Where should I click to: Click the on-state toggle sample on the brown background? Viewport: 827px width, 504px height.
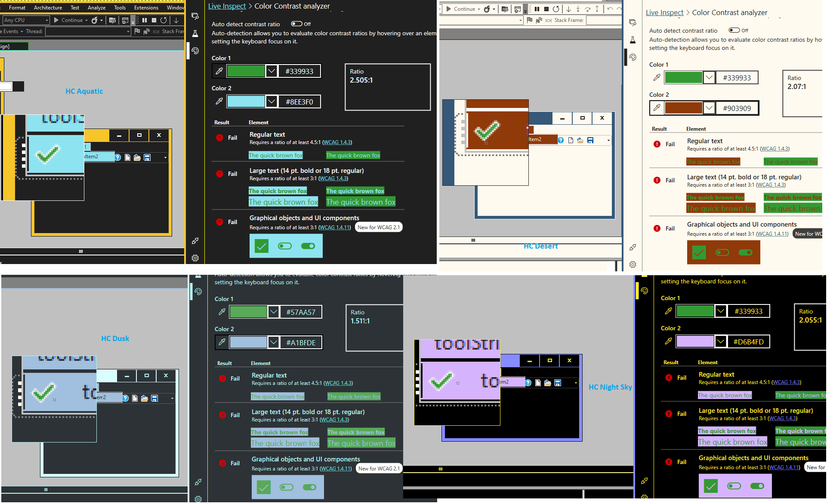pyautogui.click(x=745, y=252)
